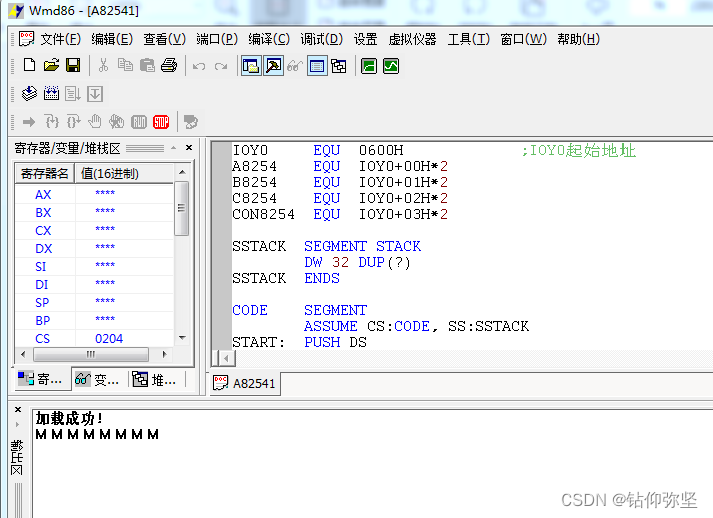Click the editor horizontal scroll left arrow
Screen dimensions: 713x518
point(226,359)
